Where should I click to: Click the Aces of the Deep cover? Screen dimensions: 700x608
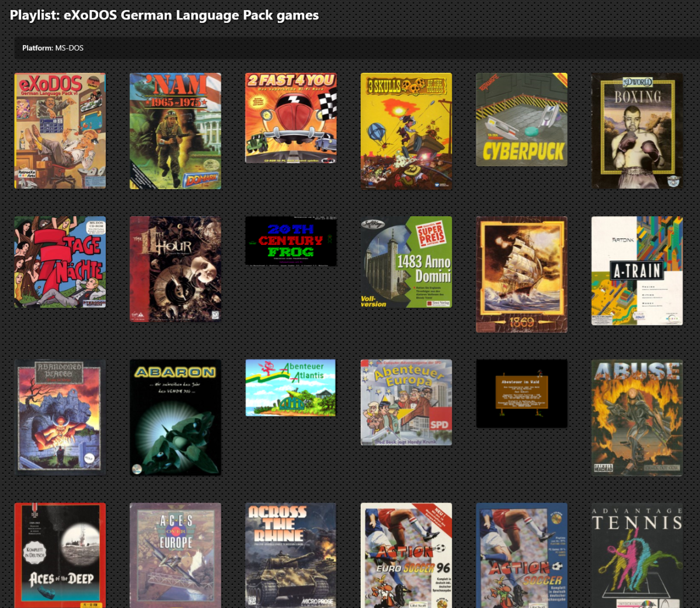pyautogui.click(x=60, y=555)
